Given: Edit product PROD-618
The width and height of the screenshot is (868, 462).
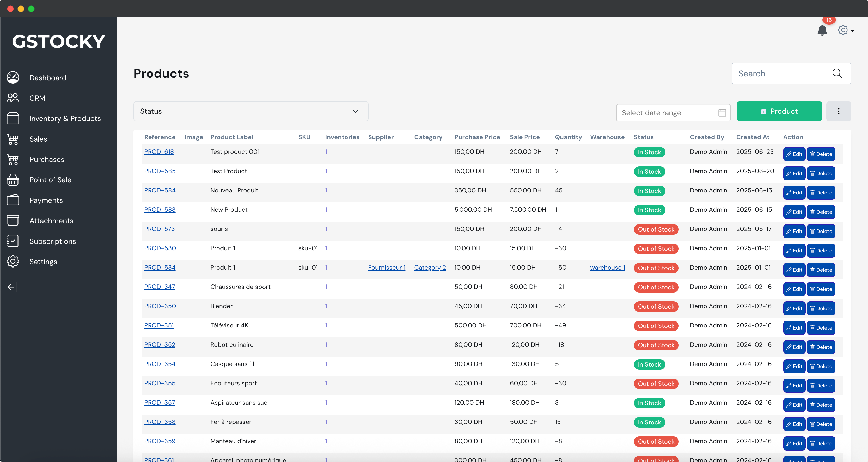Looking at the screenshot, I should click(794, 154).
